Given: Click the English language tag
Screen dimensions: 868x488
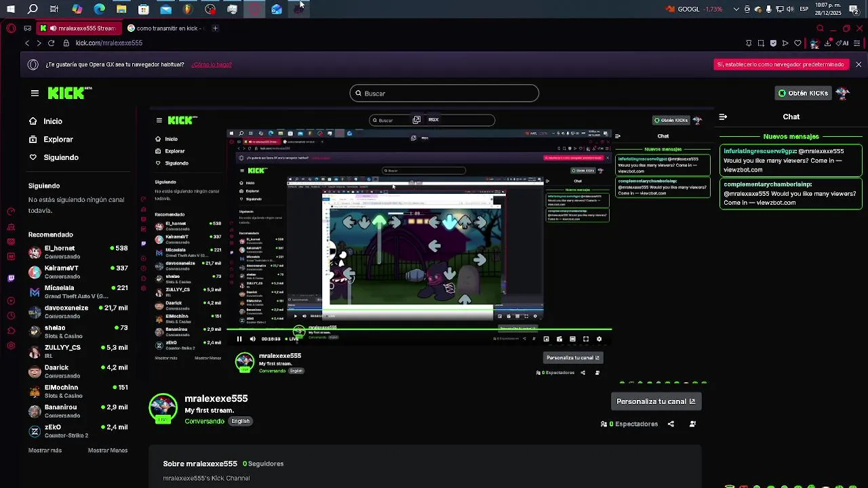Looking at the screenshot, I should [x=240, y=421].
